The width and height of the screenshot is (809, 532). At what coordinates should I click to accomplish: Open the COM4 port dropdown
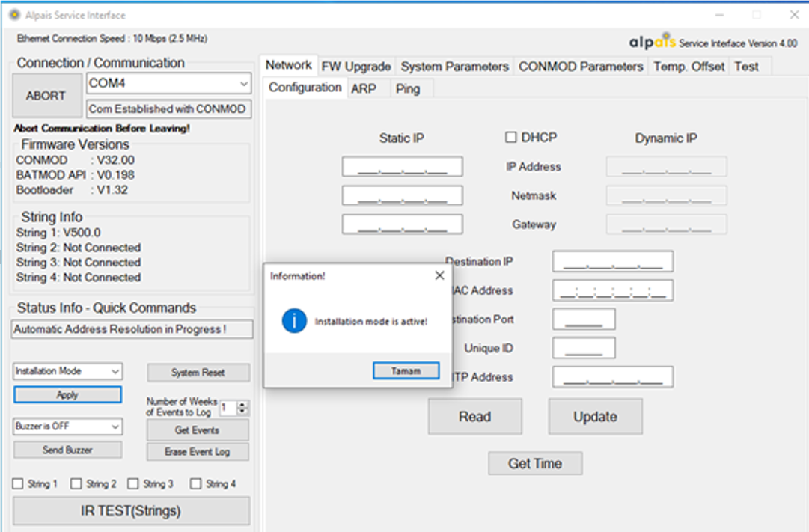tap(244, 84)
